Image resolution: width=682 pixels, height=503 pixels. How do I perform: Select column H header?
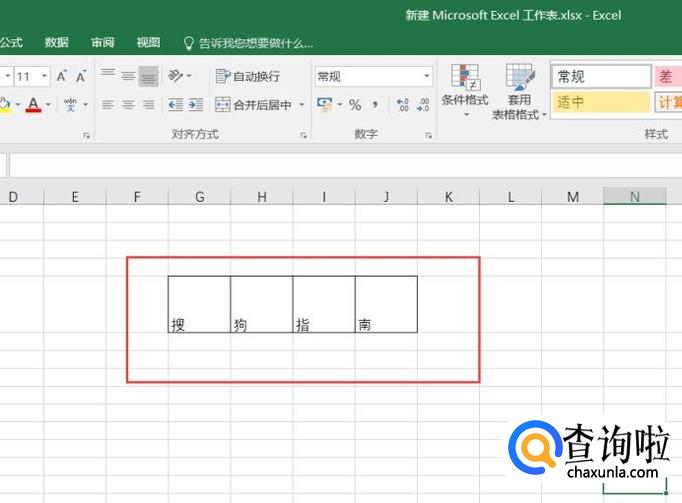pos(261,197)
